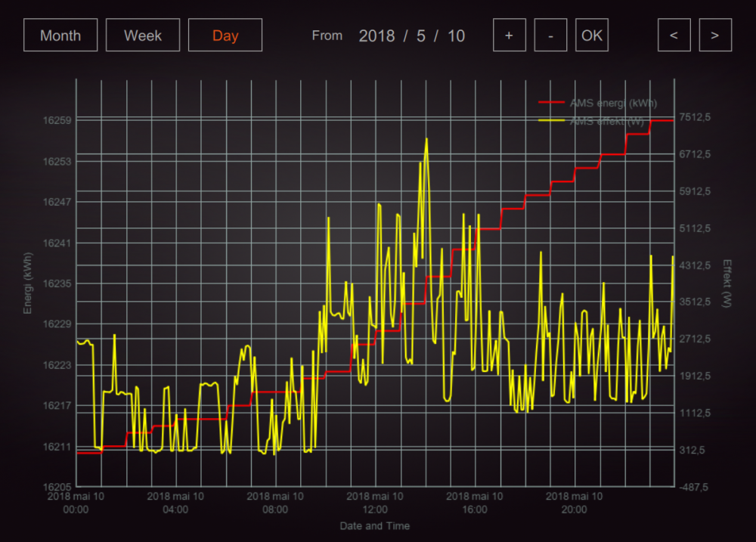Switch to the Week view

click(x=143, y=36)
